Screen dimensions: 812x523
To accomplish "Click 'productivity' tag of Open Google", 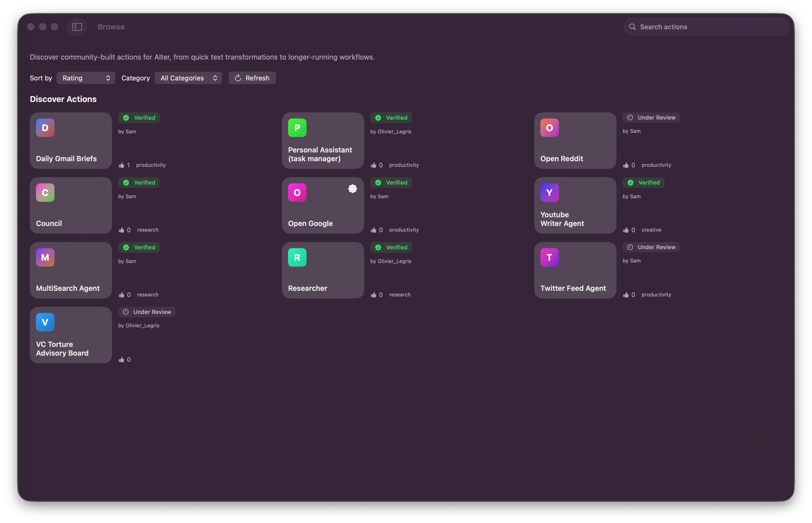I will [404, 230].
